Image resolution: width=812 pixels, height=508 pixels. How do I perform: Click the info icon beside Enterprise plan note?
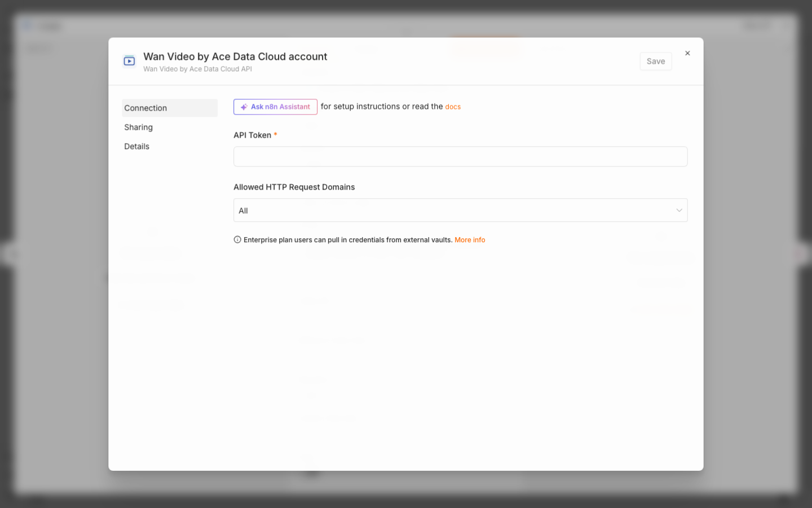(x=237, y=239)
